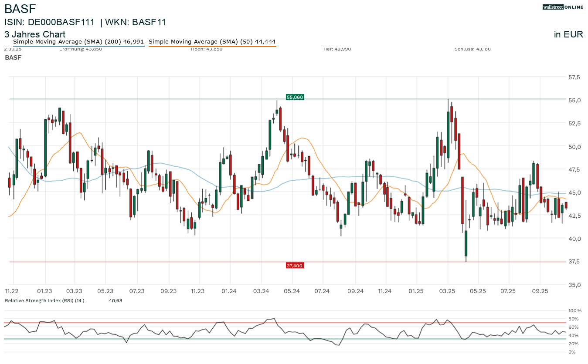Screen dimensions: 588x364
Task: Click the in EUR currency label
Action: (x=568, y=34)
